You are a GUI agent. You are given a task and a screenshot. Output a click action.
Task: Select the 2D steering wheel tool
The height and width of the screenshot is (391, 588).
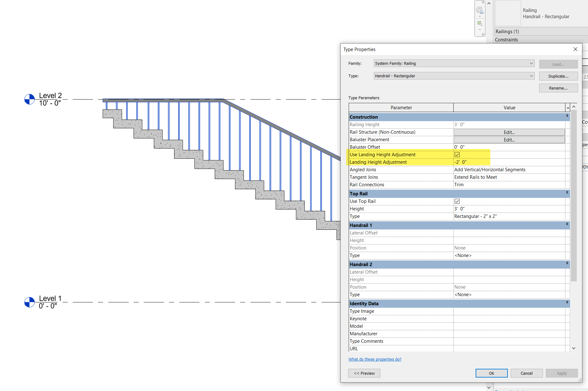click(479, 10)
